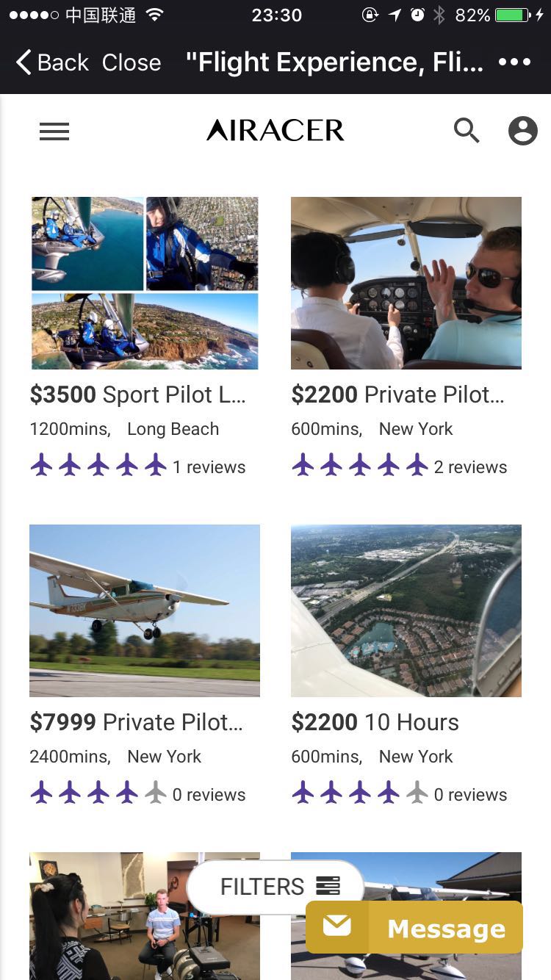The image size is (551, 980).
Task: Click the back arrow chevron
Action: pyautogui.click(x=24, y=62)
